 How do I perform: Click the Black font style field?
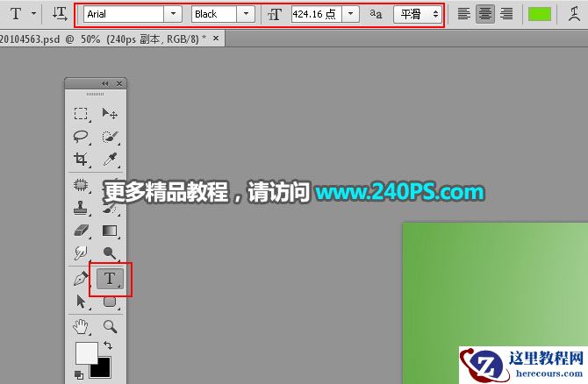tap(214, 14)
